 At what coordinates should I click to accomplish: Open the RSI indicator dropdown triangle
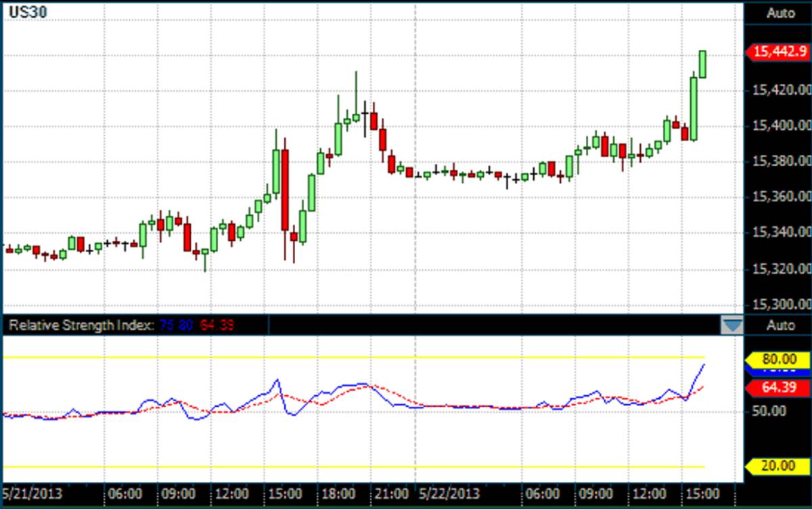coord(731,326)
